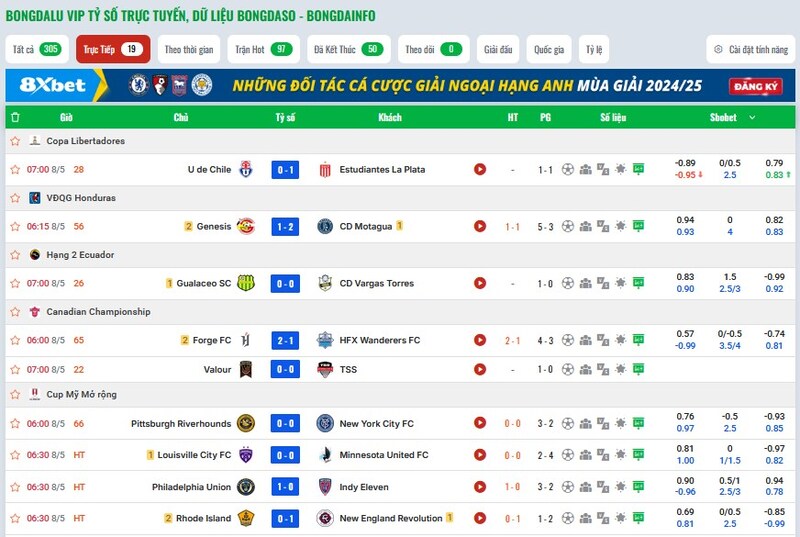Viewport: 800px width, 537px height.
Task: Open ball stats icon for Pittsburgh Riverhounds row
Action: pos(568,423)
